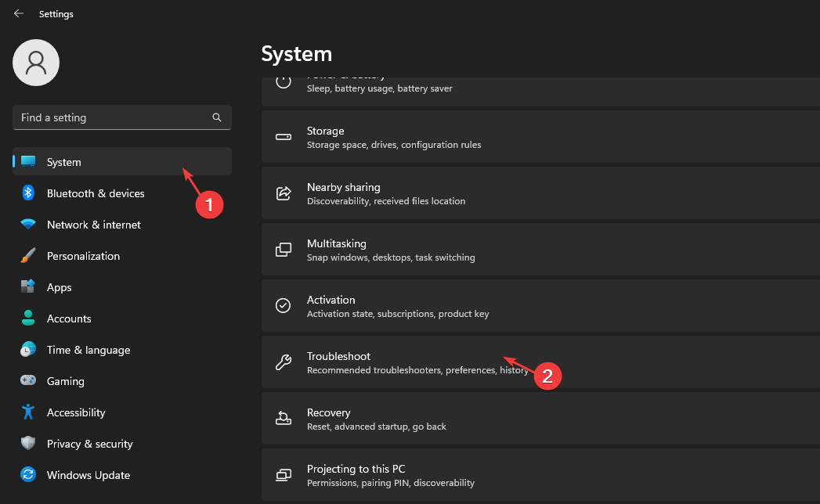Go to Accessibility settings

pos(122,412)
